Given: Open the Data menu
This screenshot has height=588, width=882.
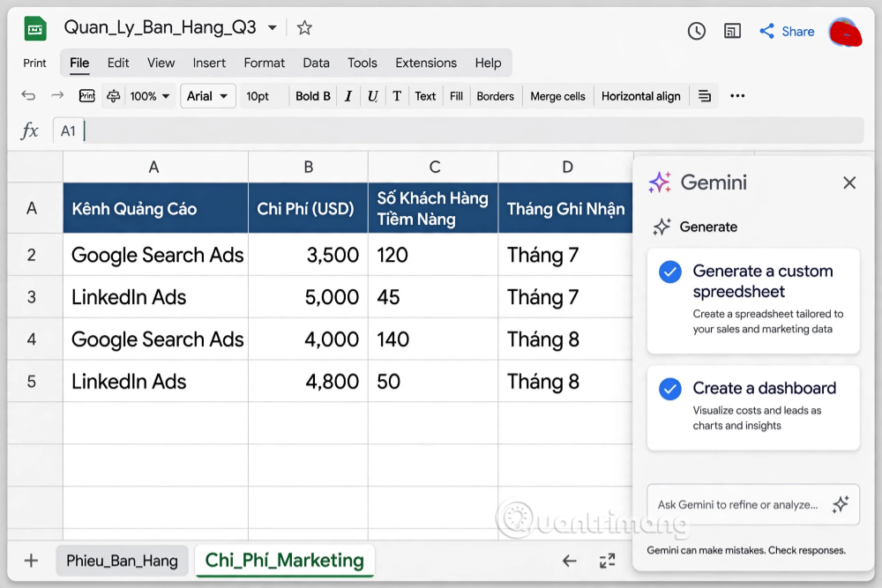Looking at the screenshot, I should (316, 63).
